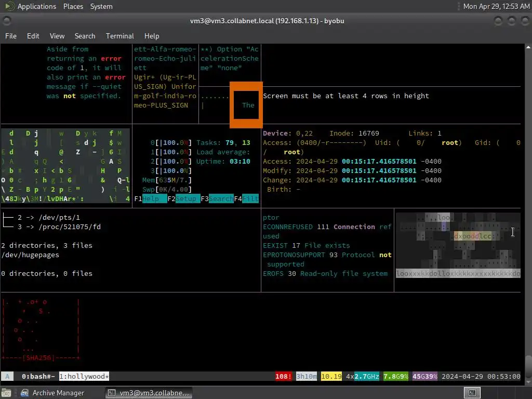The image size is (532, 399).
Task: Click the clock showing Mon Apr 29
Action: coord(496,6)
